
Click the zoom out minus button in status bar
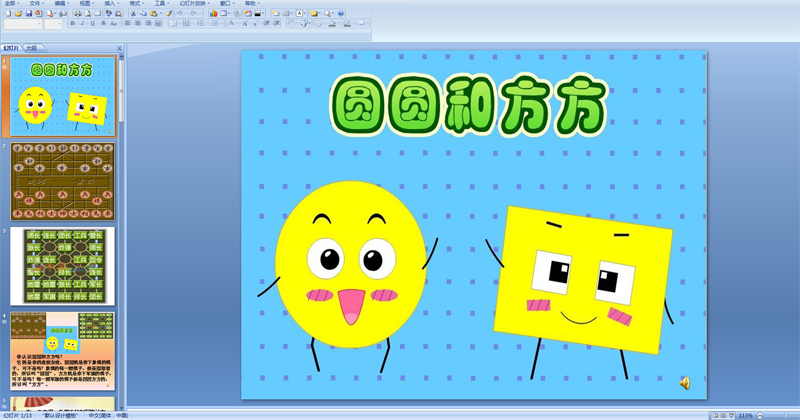click(x=760, y=416)
